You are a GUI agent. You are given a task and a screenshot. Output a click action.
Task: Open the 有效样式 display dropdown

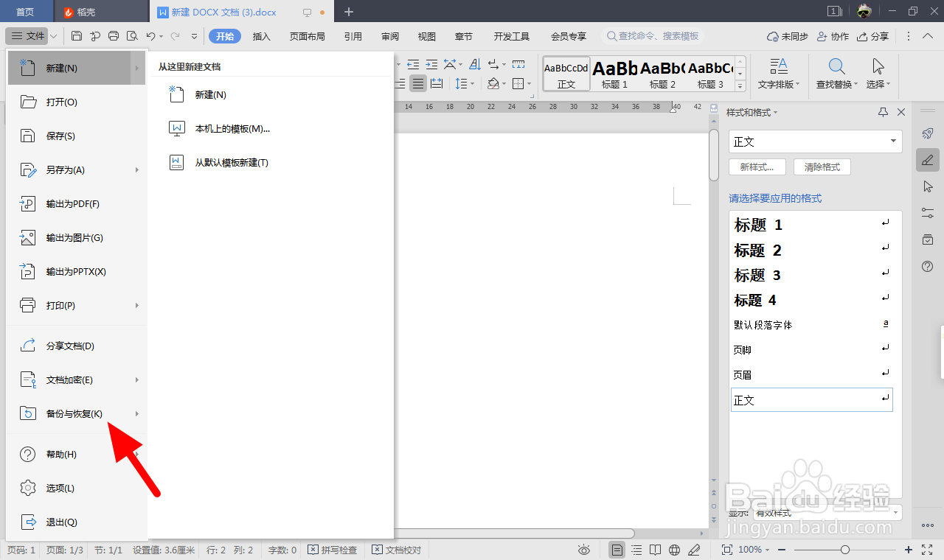[x=896, y=513]
